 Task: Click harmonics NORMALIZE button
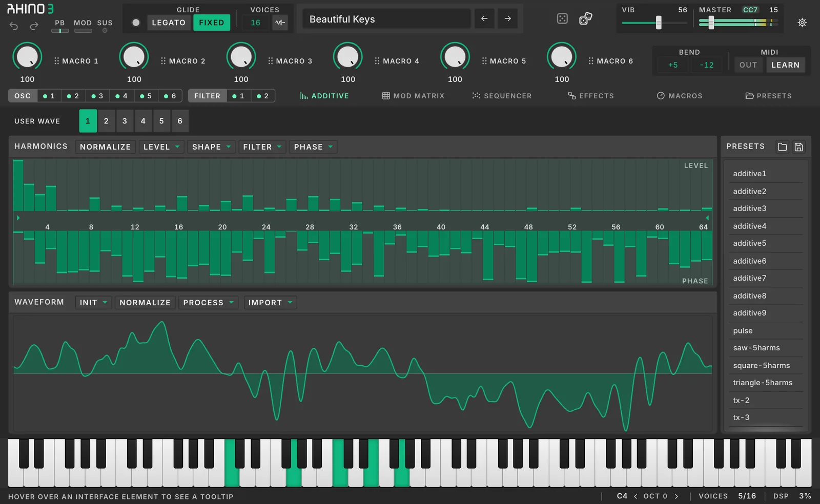pos(105,147)
